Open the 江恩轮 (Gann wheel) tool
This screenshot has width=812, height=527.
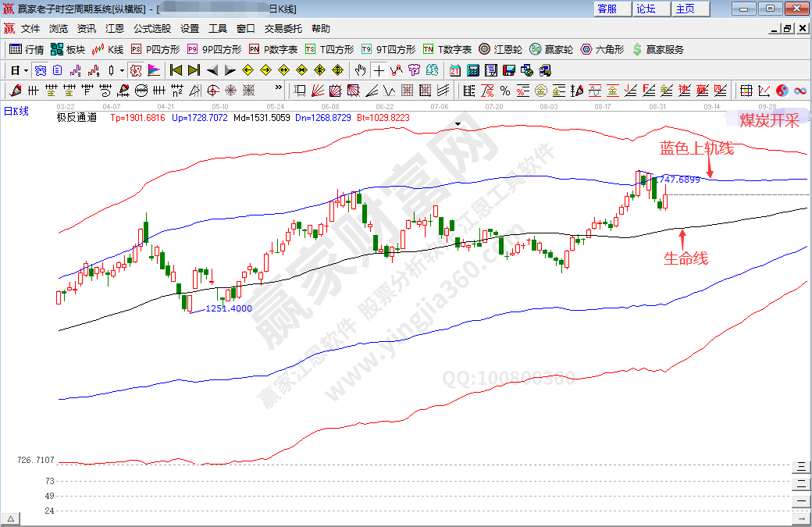500,49
